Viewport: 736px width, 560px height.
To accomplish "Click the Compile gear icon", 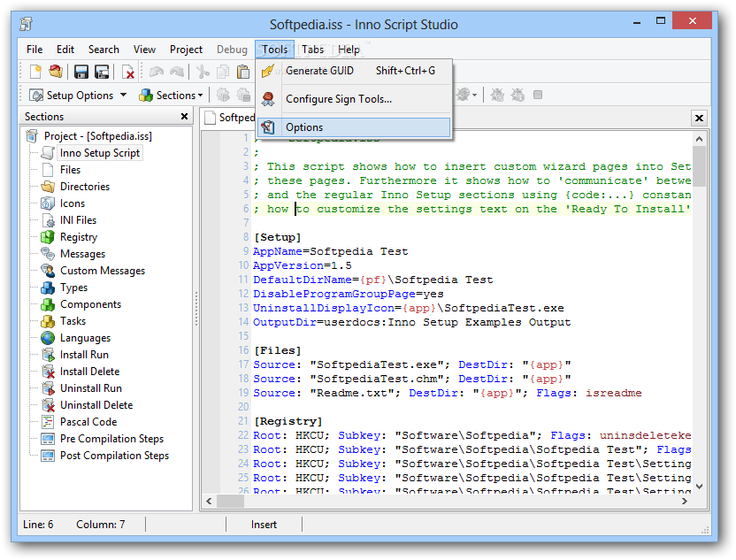I will click(223, 96).
